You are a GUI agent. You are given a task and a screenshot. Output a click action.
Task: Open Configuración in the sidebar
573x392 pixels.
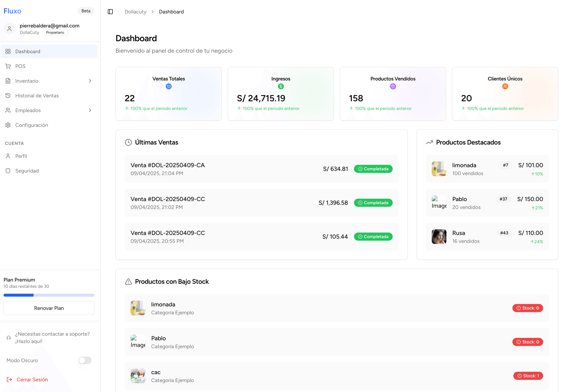[x=49, y=125]
